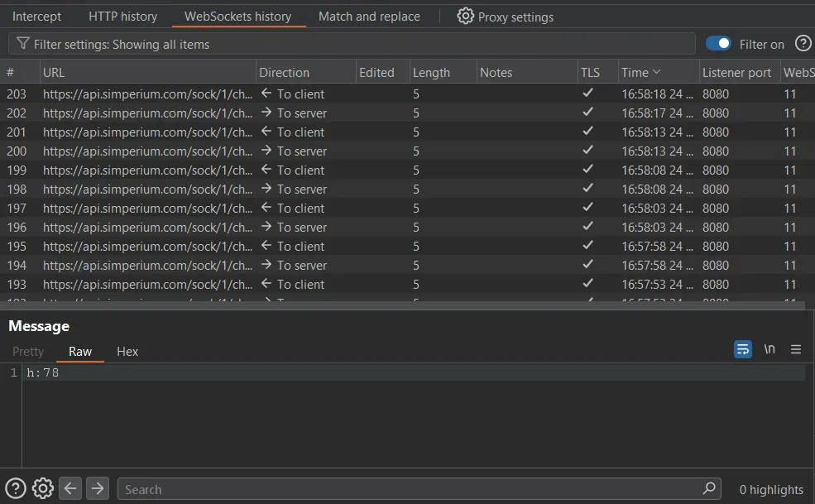815x504 pixels.
Task: Switch message view to Hex
Action: (127, 351)
